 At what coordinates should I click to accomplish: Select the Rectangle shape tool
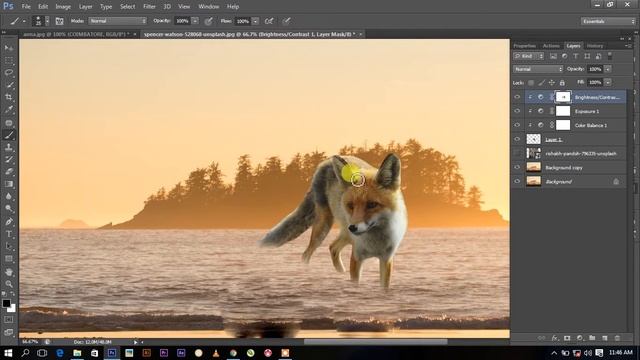(9, 259)
